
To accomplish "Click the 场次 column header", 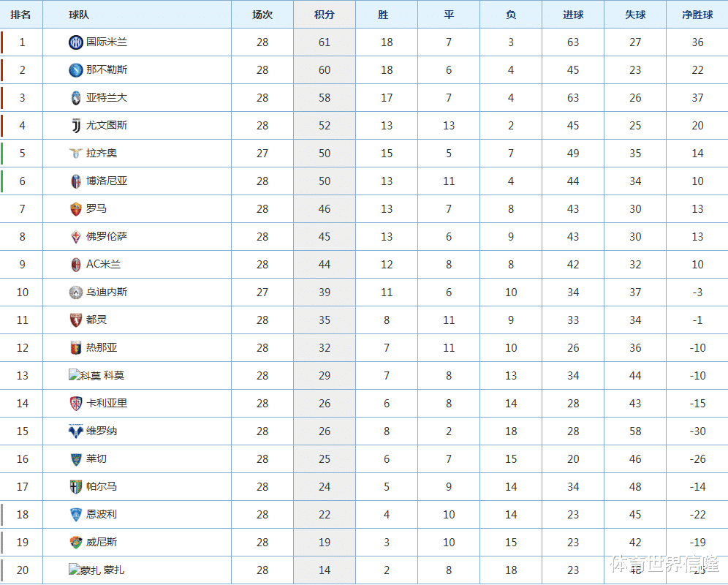I will coord(262,15).
